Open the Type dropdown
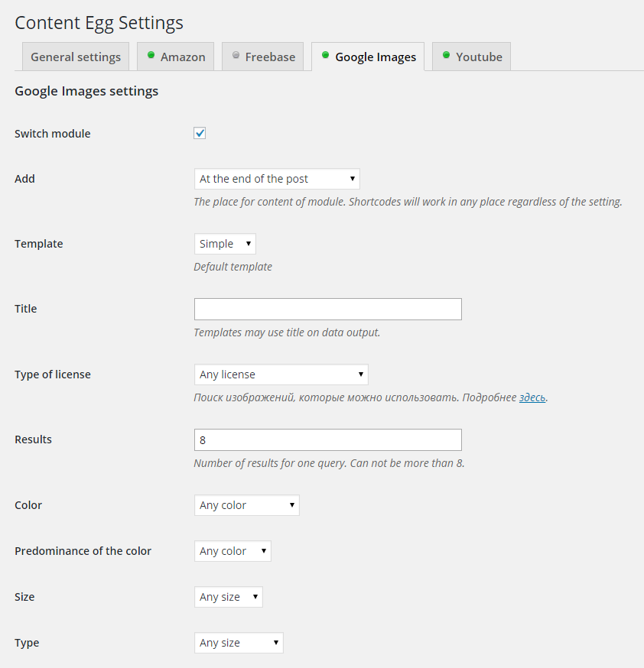644x668 pixels. (x=239, y=643)
